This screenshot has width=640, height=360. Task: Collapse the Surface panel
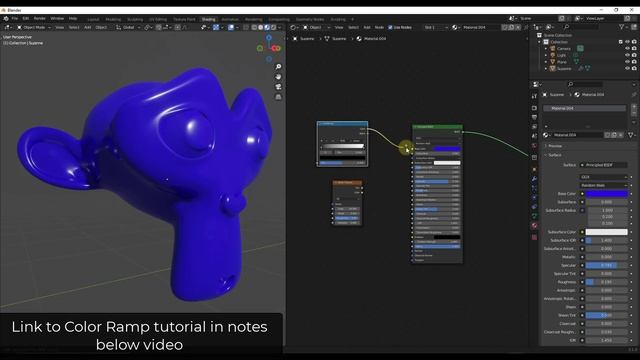tap(554, 155)
